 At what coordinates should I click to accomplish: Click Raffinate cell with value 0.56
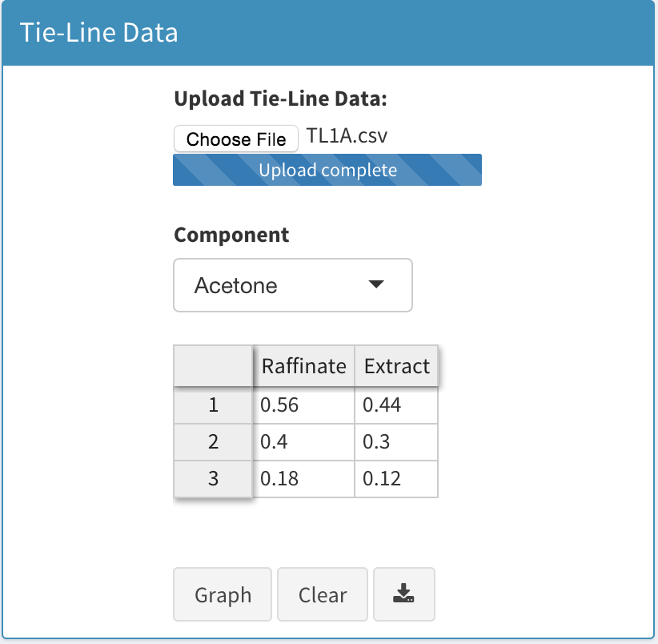(x=304, y=405)
